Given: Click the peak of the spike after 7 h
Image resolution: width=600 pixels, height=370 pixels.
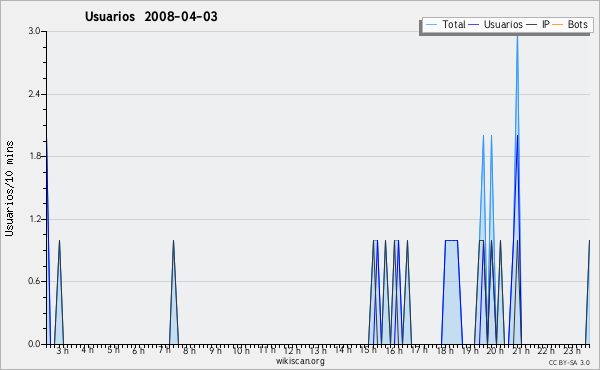Looking at the screenshot, I should (x=173, y=241).
